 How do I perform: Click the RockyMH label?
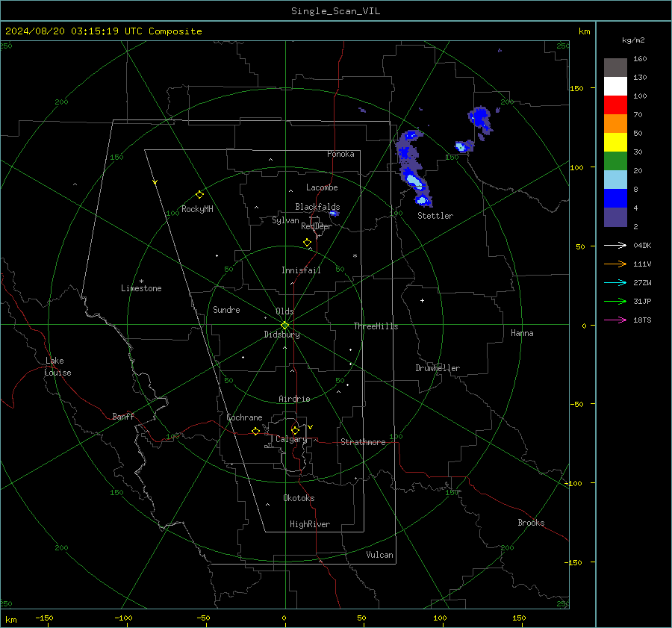coord(197,209)
